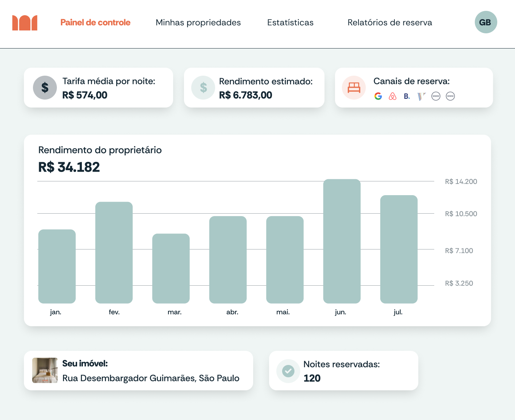Select the Vrbo booking channel icon
The image size is (515, 420).
[x=421, y=96]
